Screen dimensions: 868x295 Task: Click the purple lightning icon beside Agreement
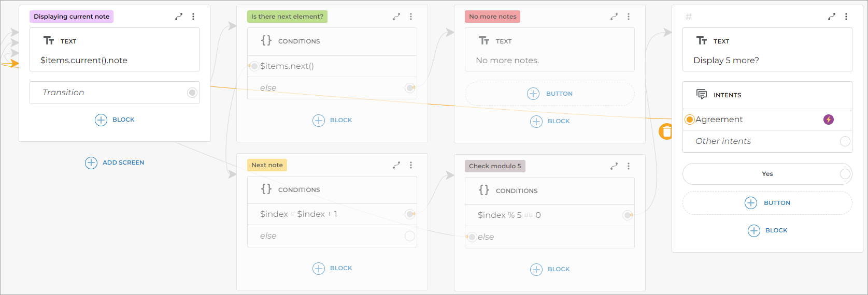click(829, 120)
